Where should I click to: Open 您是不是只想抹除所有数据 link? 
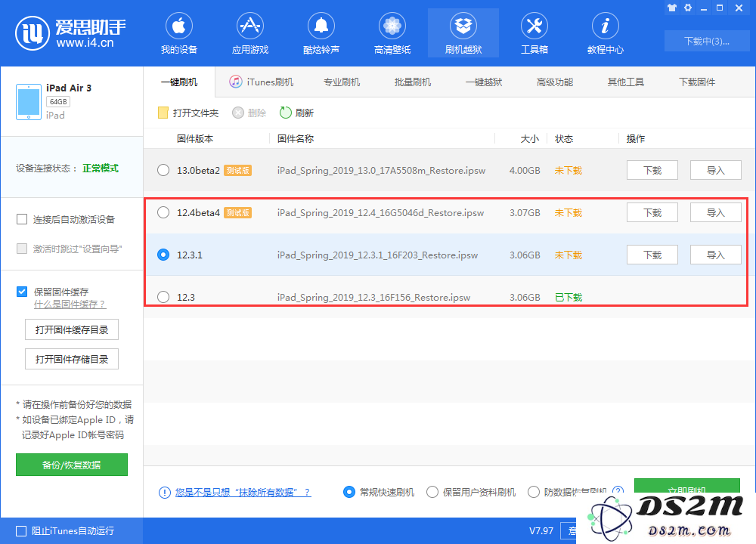[243, 492]
